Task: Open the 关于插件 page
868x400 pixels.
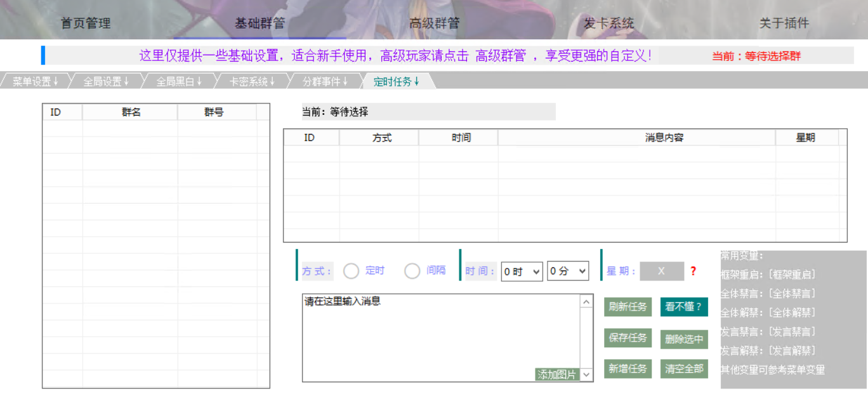Action: [x=784, y=23]
